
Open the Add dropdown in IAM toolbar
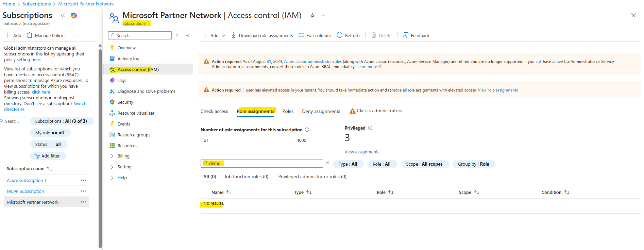(x=214, y=35)
